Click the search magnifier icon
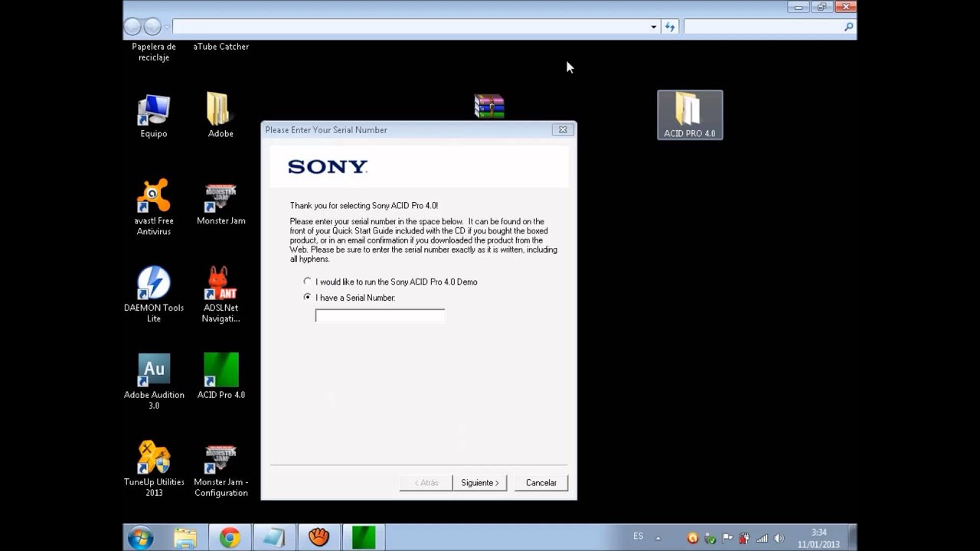 (848, 27)
